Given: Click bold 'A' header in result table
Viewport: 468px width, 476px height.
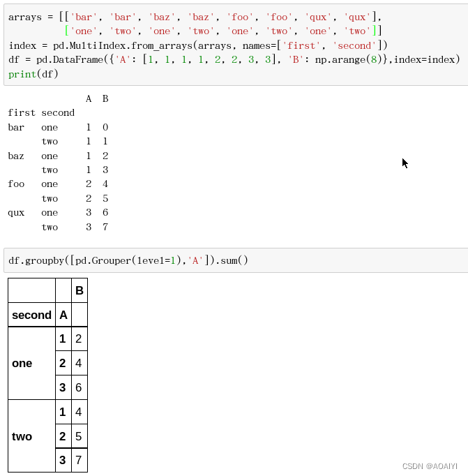Looking at the screenshot, I should click(63, 315).
